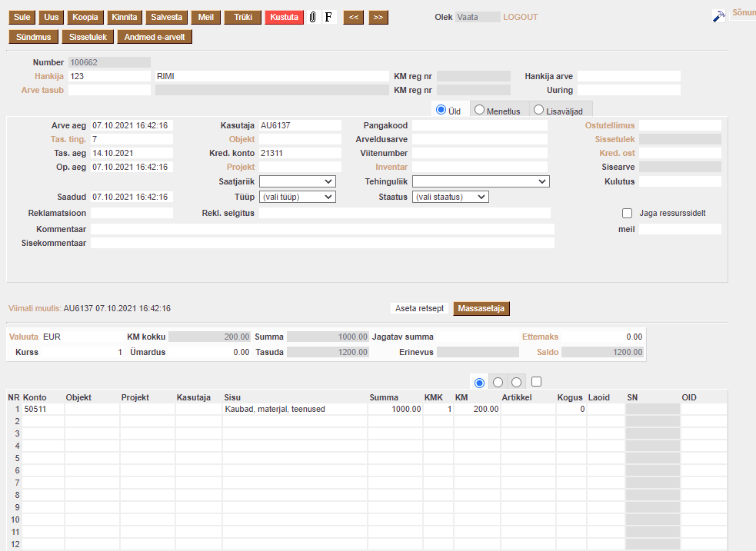Screen dimensions: 756x551
Task: Click the Sissetulek button
Action: pos(88,37)
